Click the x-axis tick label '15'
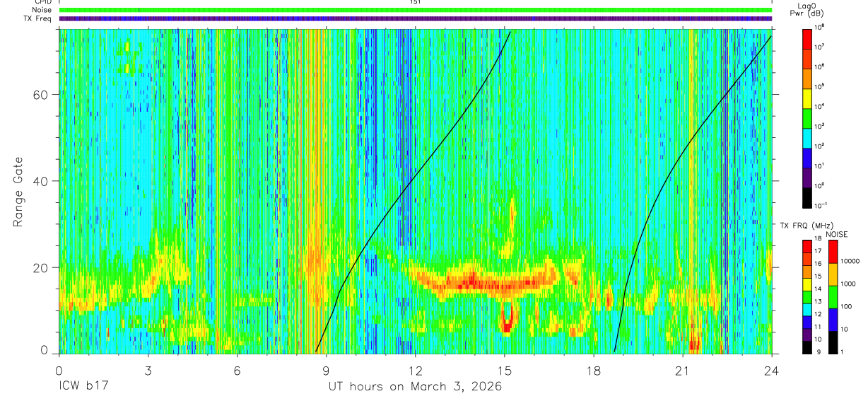 coord(505,371)
